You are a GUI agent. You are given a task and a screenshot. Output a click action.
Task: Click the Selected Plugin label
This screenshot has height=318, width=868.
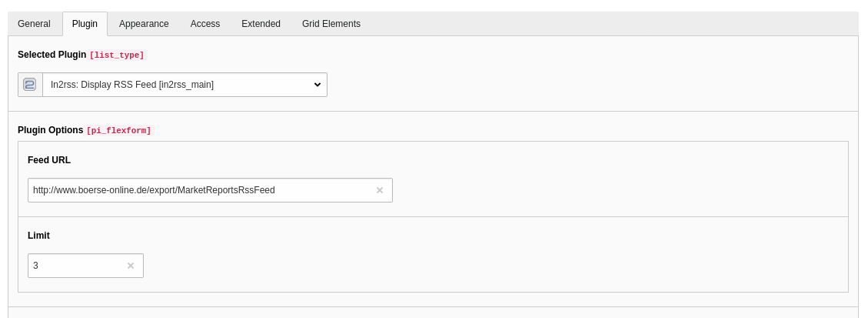[x=52, y=55]
